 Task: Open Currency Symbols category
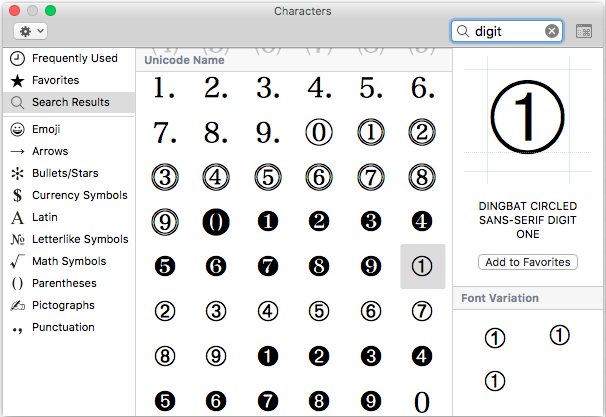click(x=69, y=196)
